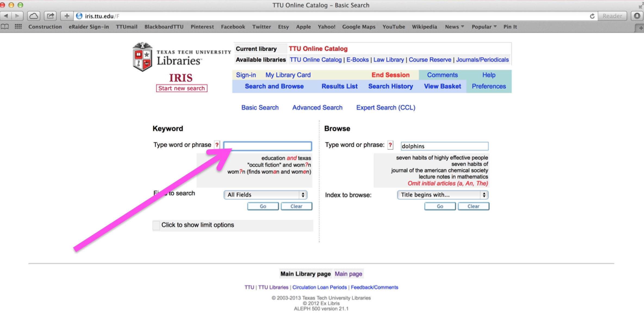Open the Construction bookmark
The height and width of the screenshot is (319, 644).
(x=45, y=27)
